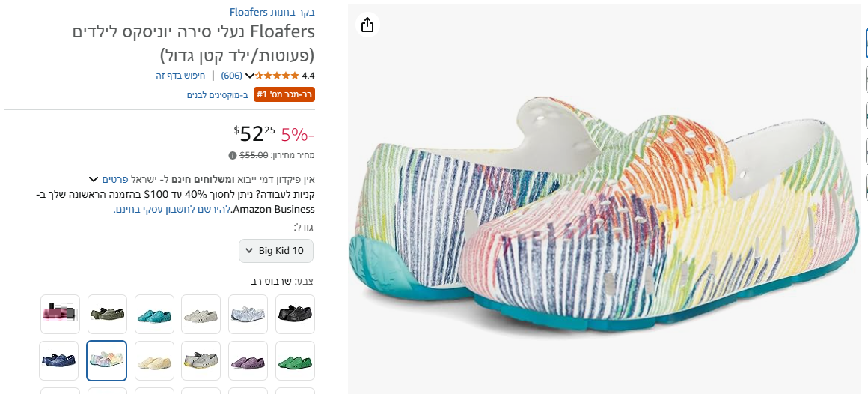Image resolution: width=868 pixels, height=394 pixels.
Task: Visit the Floafers store link
Action: 272,12
